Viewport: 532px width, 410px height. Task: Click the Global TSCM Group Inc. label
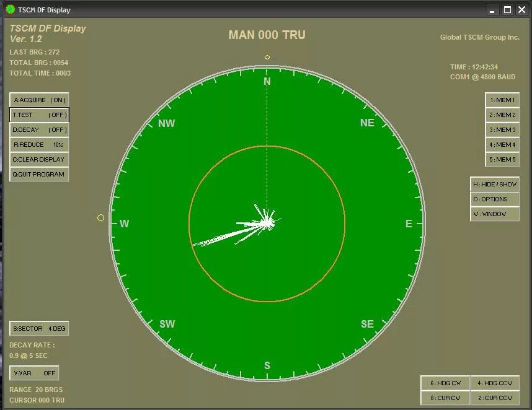(x=480, y=37)
